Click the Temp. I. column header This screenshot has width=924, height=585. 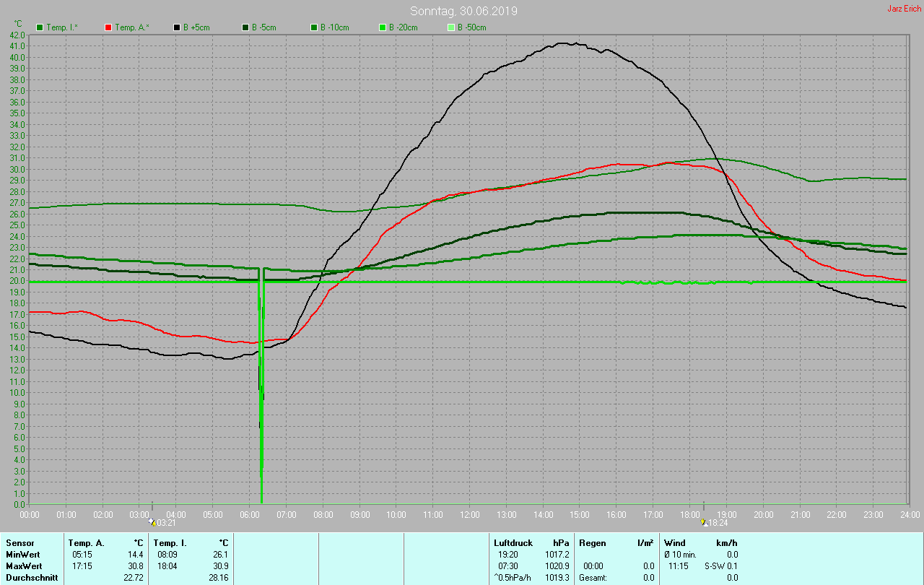click(170, 542)
